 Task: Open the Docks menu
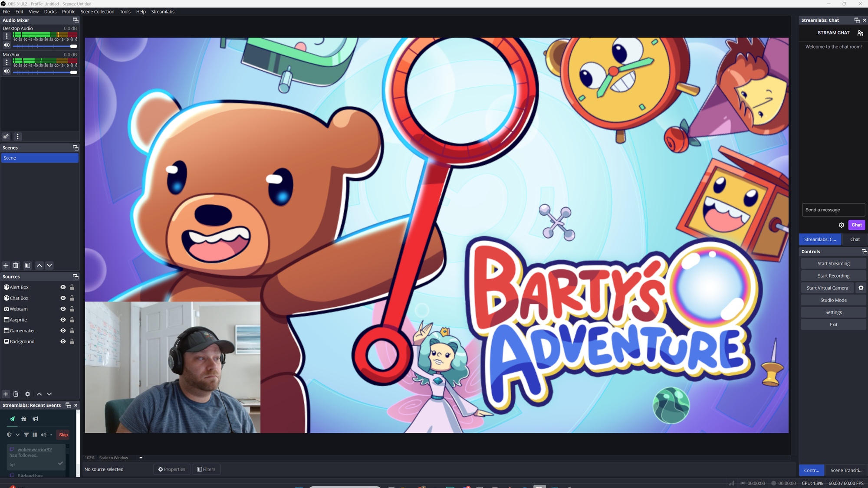[50, 12]
